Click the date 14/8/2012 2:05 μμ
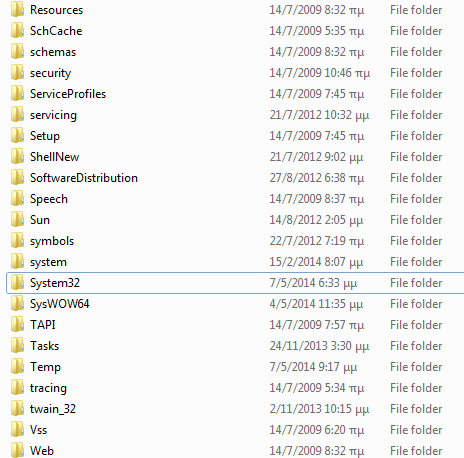The image size is (464, 458). point(316,220)
